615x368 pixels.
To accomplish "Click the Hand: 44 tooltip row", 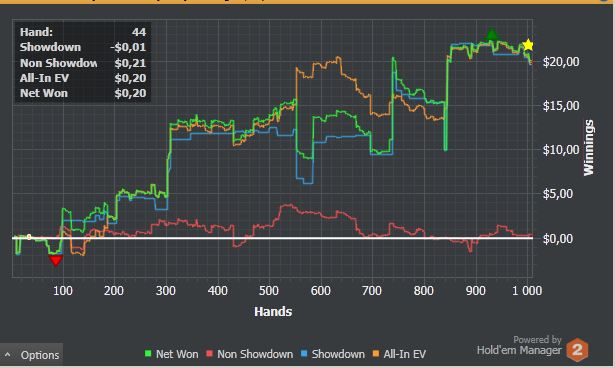I will pos(83,32).
